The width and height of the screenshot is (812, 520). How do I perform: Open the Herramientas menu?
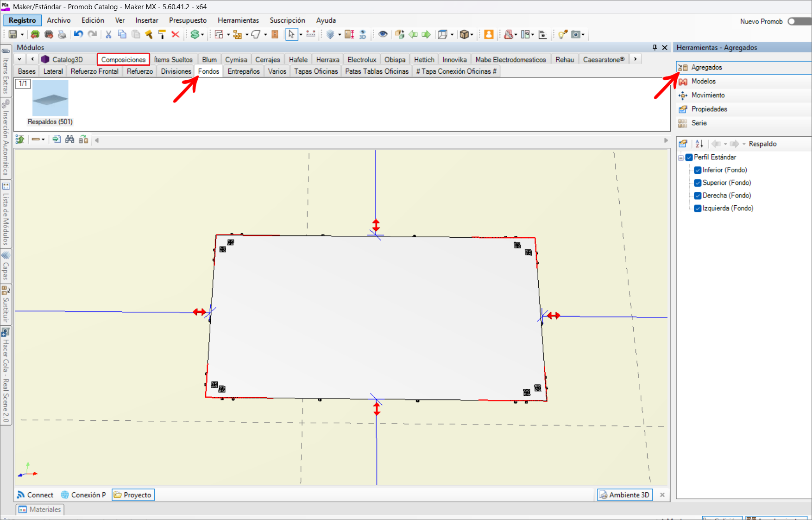(238, 20)
